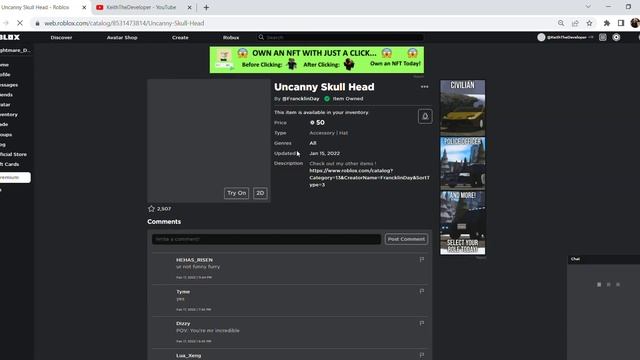Open Messages in the left sidebar
The image size is (640, 360).
[x=9, y=85]
